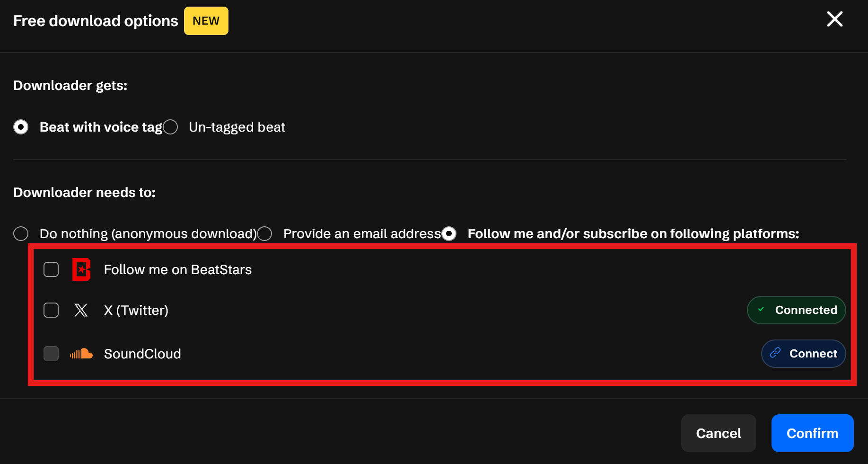Click the Connected status for X
868x464 pixels.
tap(796, 310)
